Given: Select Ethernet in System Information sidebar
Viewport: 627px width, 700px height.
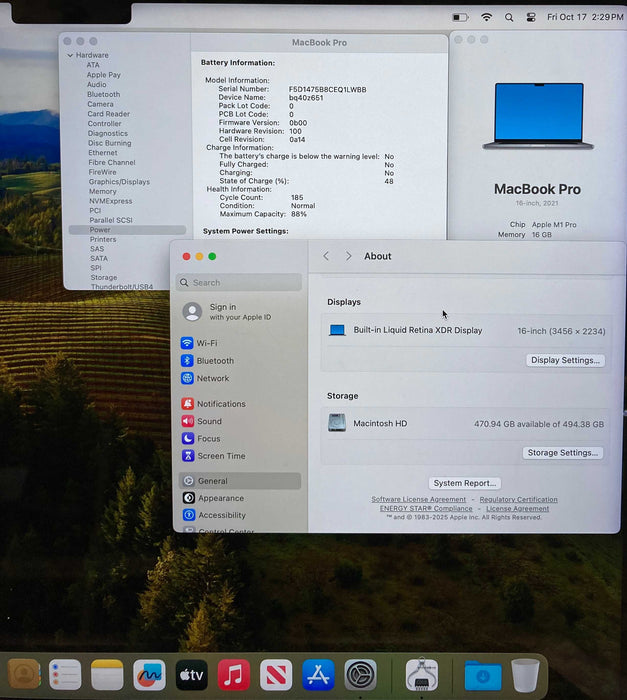Looking at the screenshot, I should (103, 153).
